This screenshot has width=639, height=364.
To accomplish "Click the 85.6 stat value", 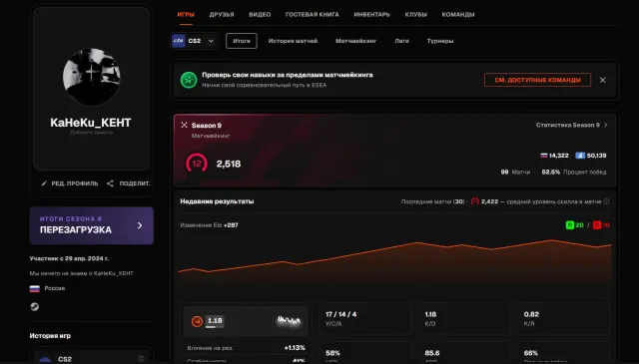I will (x=432, y=353).
